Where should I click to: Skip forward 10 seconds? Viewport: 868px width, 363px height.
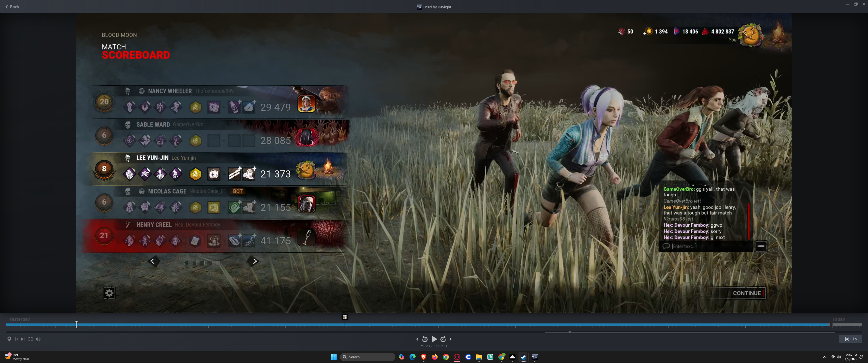coord(443,339)
